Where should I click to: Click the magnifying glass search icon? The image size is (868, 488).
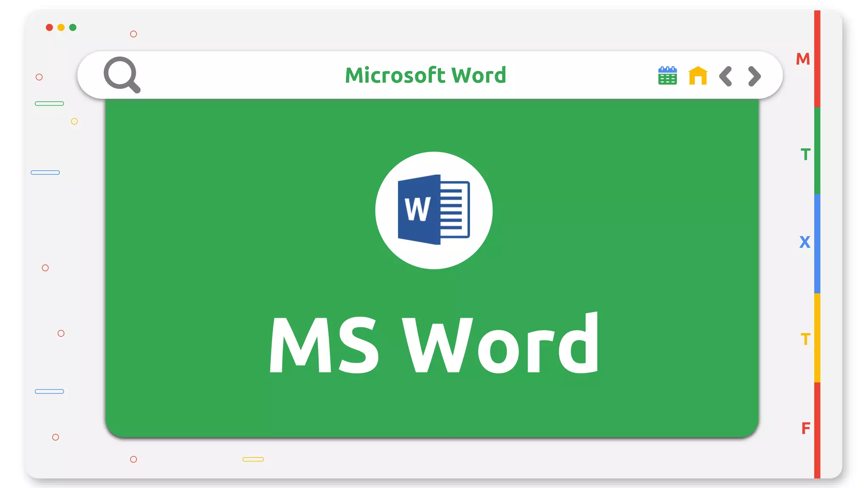(122, 75)
